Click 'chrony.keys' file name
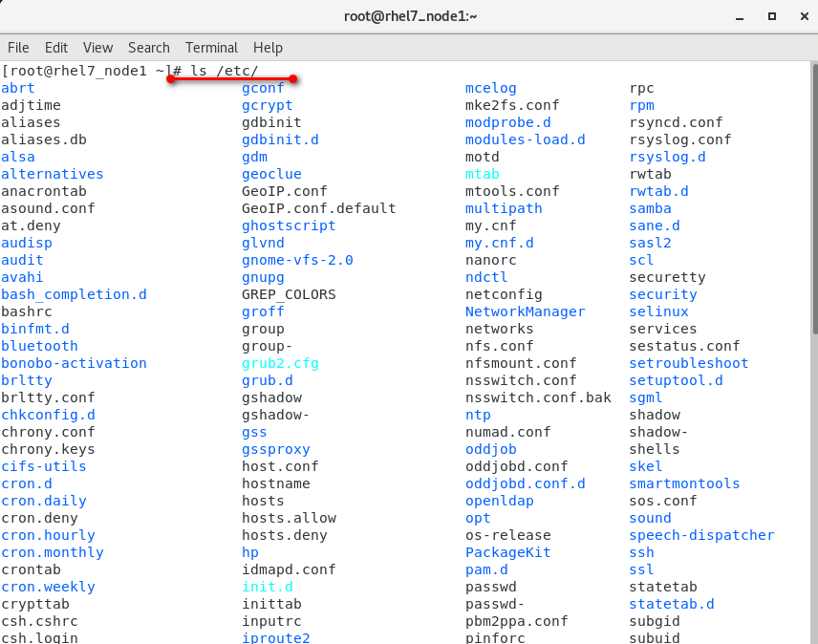818x644 pixels. (48, 449)
